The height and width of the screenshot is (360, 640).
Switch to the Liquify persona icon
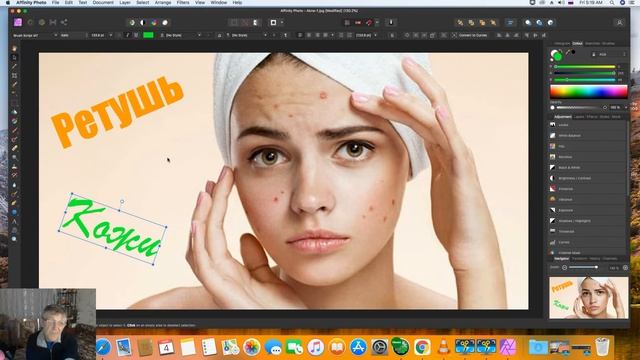(x=30, y=22)
